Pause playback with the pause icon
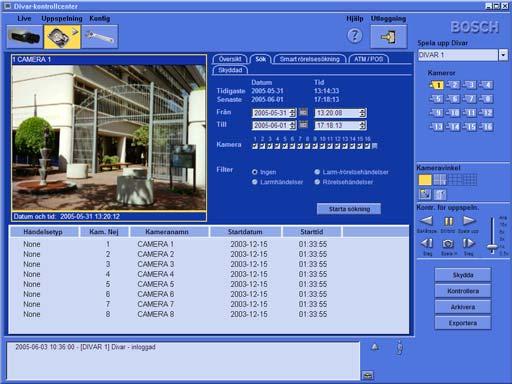 (448, 221)
